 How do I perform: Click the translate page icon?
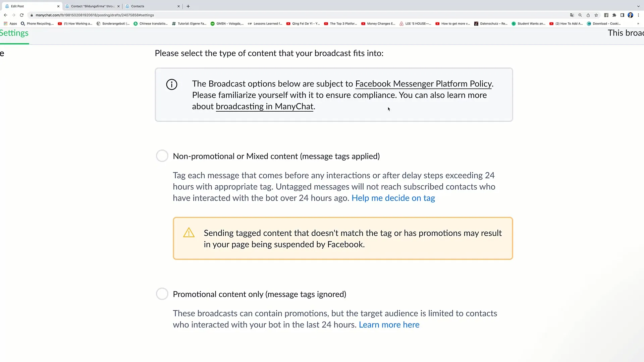(x=572, y=15)
